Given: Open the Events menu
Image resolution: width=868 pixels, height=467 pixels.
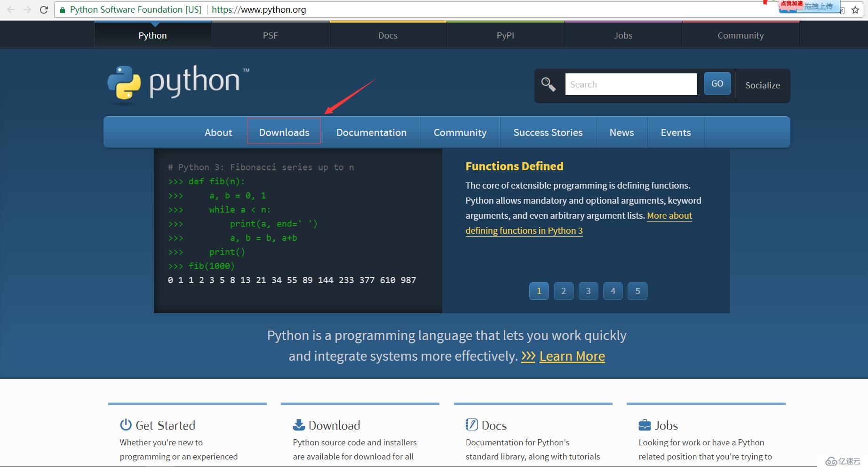Looking at the screenshot, I should pyautogui.click(x=676, y=132).
